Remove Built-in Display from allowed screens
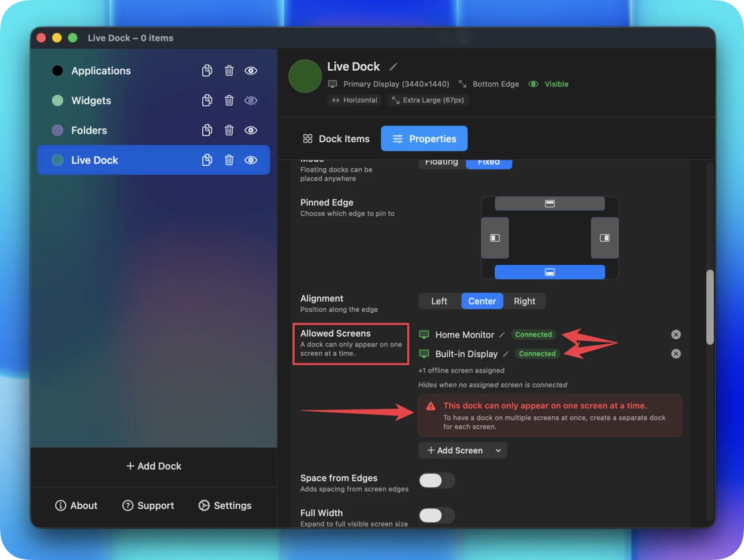This screenshot has height=560, width=744. point(676,354)
